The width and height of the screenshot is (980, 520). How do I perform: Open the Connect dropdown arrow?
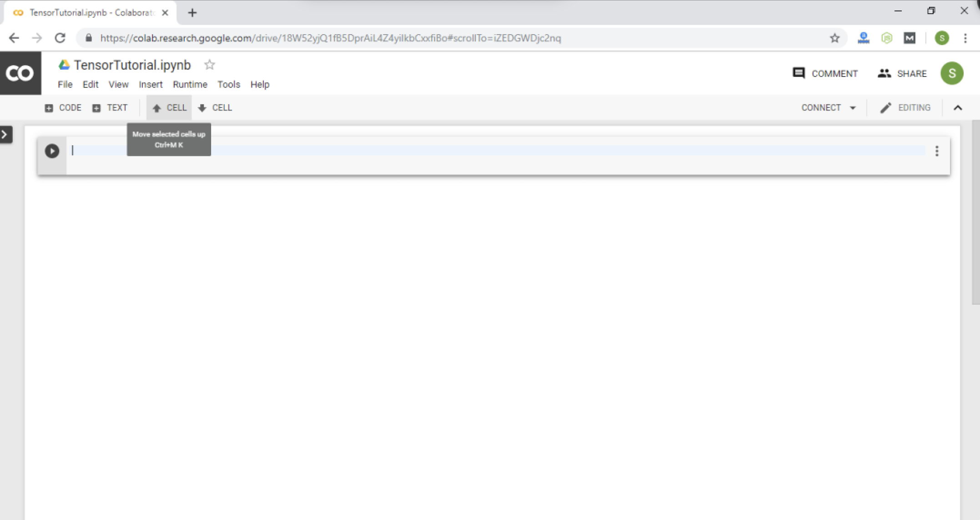click(853, 108)
